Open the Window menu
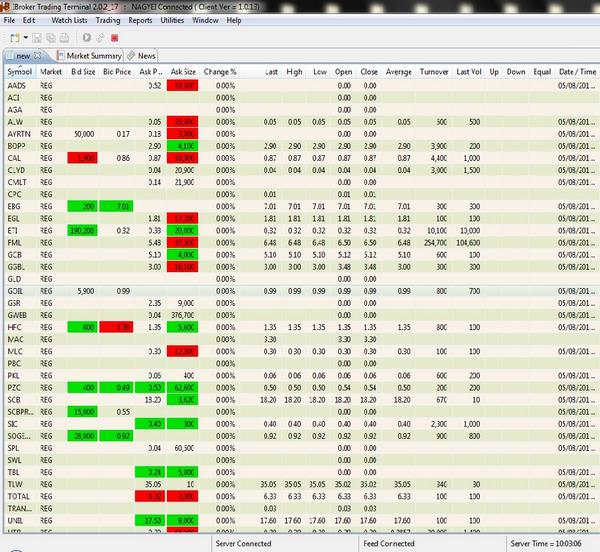600x552 pixels. point(205,21)
